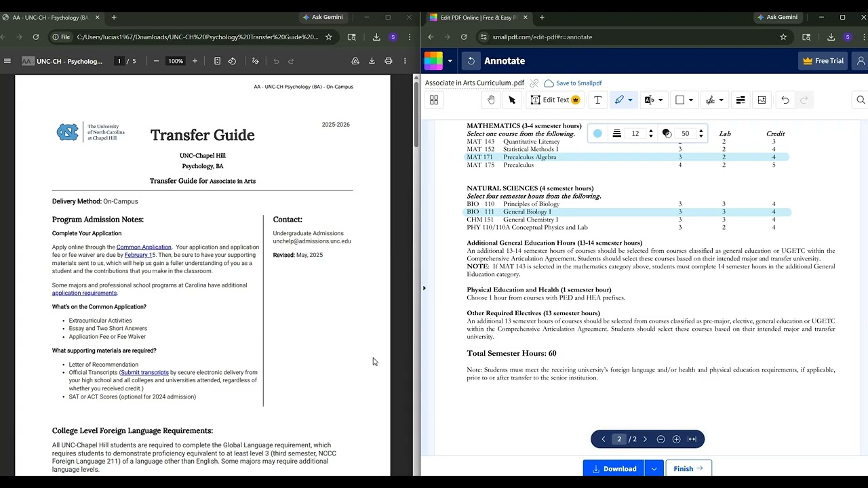Switch to the Edit PDF Online tab

click(479, 17)
